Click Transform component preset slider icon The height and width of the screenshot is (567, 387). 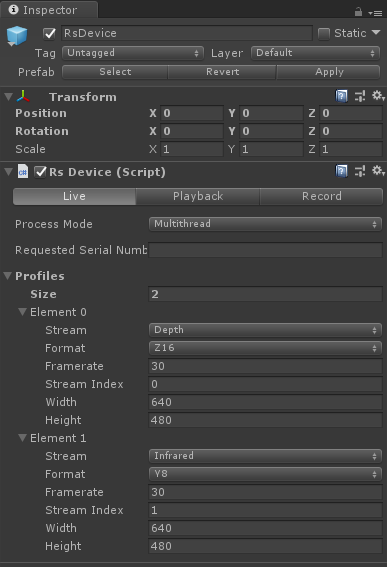click(360, 96)
